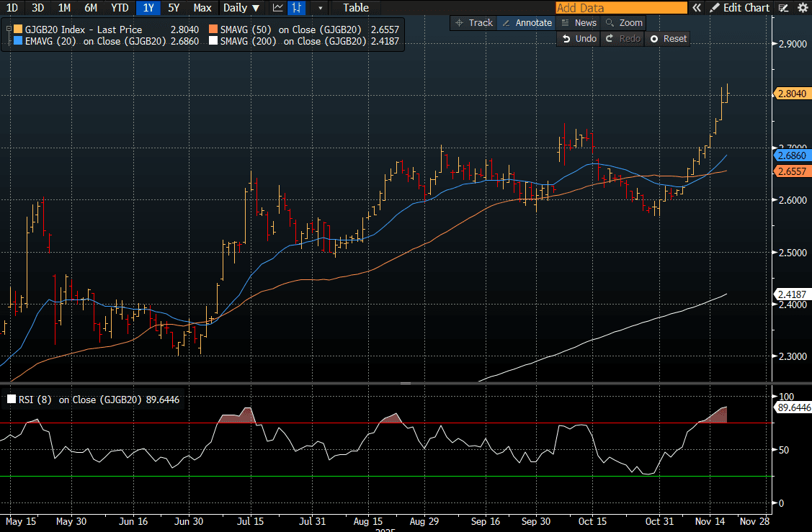Select the 6M time range tab
Screen dimensions: 812x532
(x=91, y=8)
